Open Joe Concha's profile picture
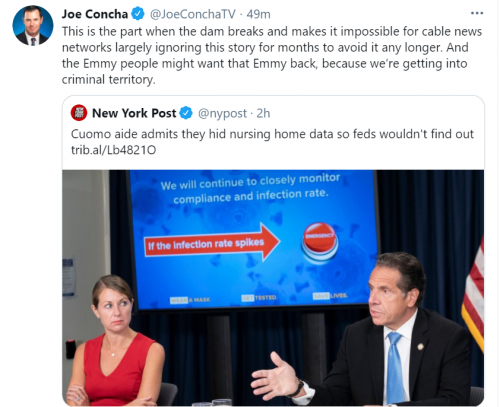Image resolution: width=500 pixels, height=407 pixels. [x=33, y=25]
